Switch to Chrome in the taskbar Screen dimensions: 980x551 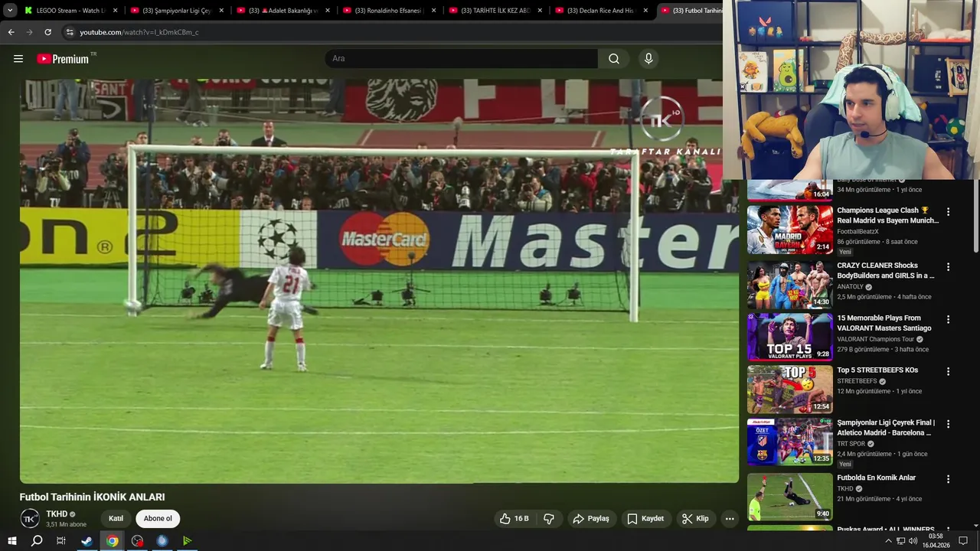[x=112, y=541]
